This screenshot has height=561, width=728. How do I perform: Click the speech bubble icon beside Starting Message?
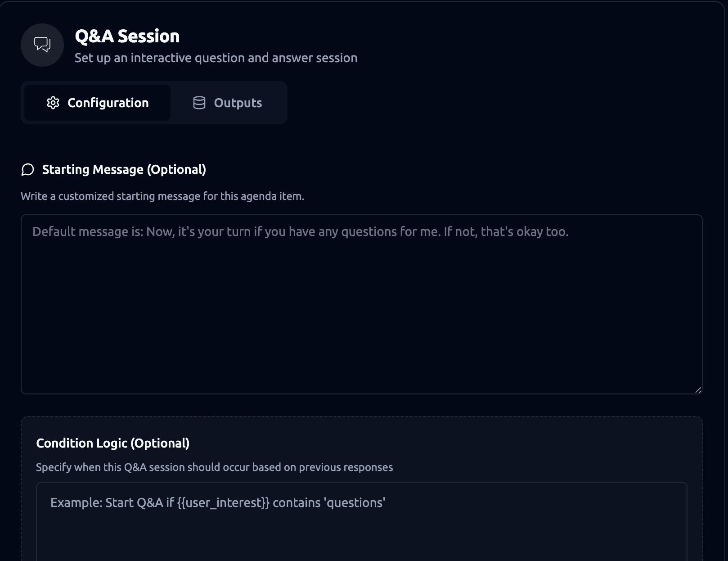pyautogui.click(x=28, y=170)
